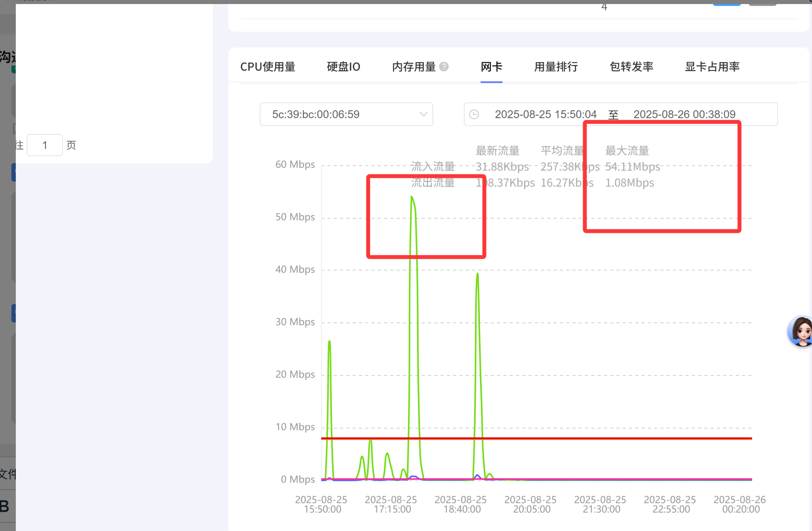
Task: Hide the inflow traffic line via its legend
Action: (433, 166)
